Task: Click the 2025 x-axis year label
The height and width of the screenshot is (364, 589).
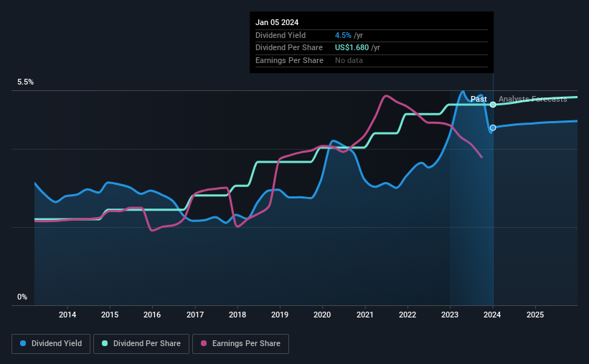Action: coord(535,315)
